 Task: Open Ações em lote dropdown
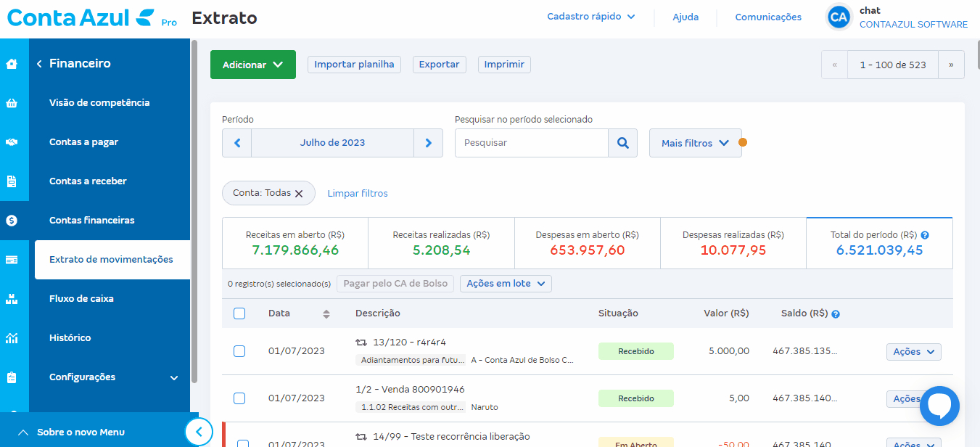506,284
